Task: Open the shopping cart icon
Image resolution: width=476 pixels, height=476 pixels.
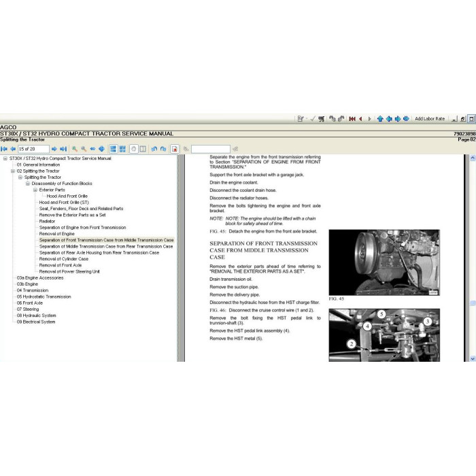Action: (x=321, y=119)
